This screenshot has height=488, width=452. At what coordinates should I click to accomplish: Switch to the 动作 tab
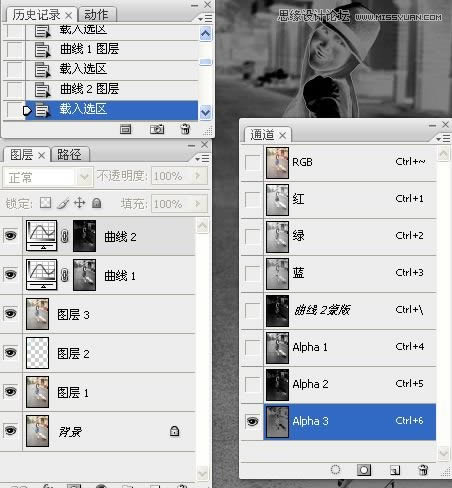(96, 15)
